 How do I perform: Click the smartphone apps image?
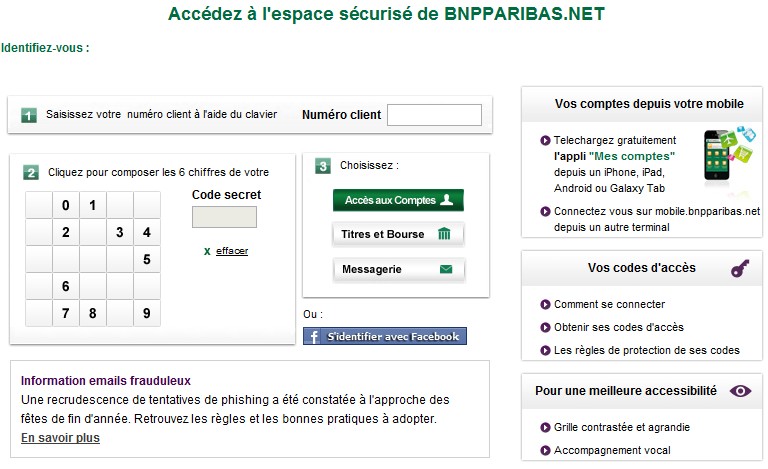click(730, 155)
